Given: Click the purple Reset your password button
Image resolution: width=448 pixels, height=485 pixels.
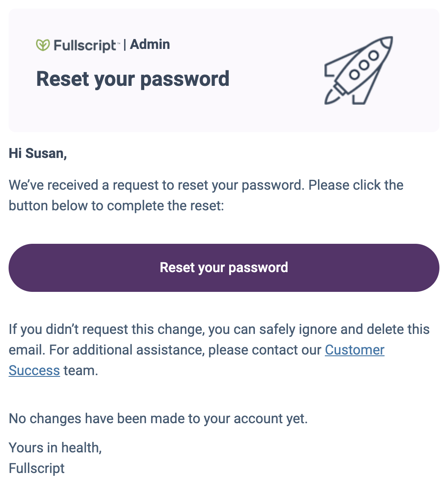Looking at the screenshot, I should click(224, 267).
